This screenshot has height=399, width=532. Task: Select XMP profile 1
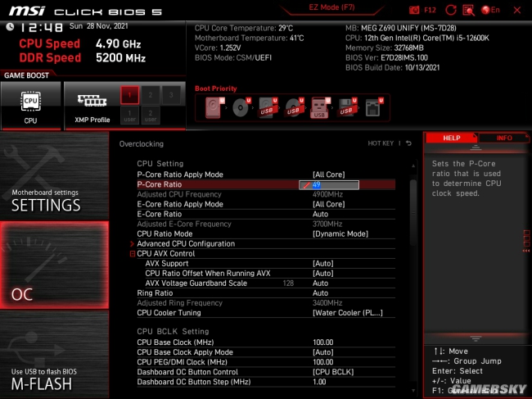(129, 95)
